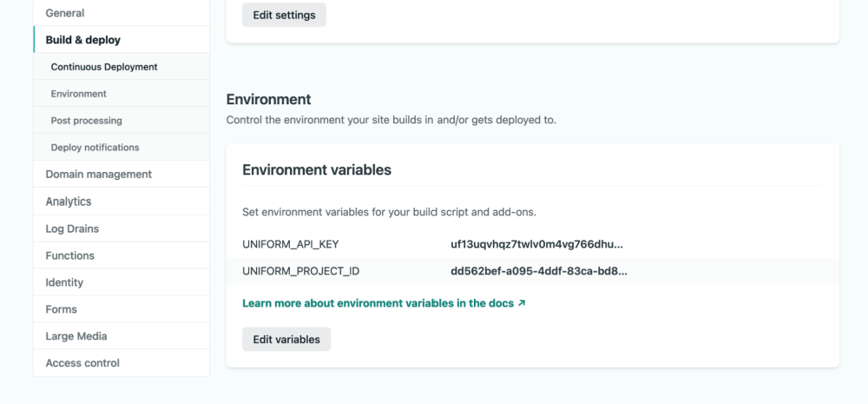The height and width of the screenshot is (404, 868).
Task: Select Log Drains in sidebar
Action: coord(72,228)
